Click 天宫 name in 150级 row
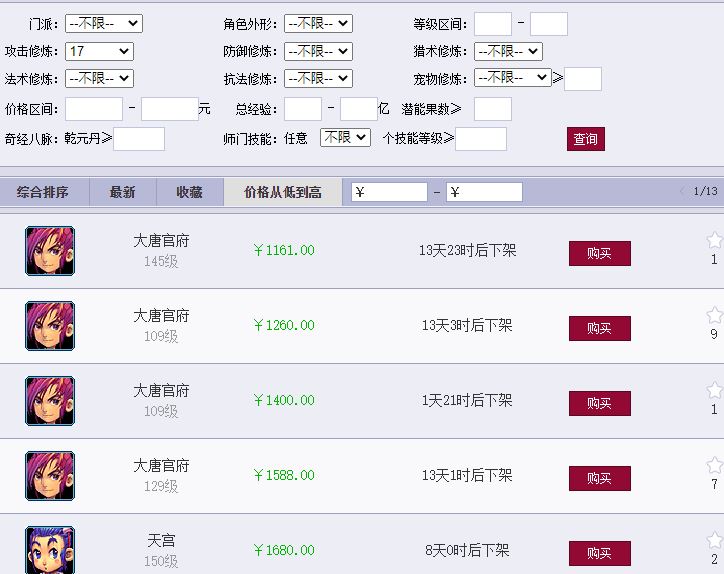Screen dimensions: 724x574 [x=161, y=540]
